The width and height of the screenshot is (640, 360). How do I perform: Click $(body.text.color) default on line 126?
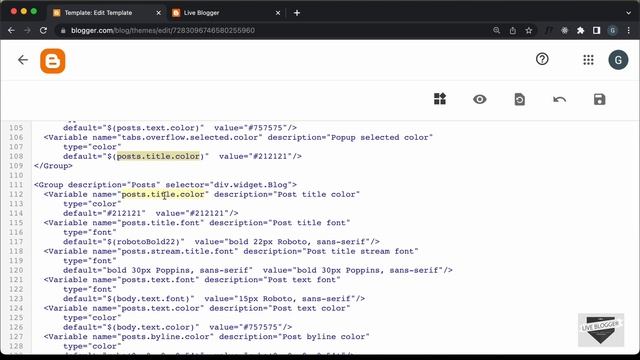pyautogui.click(x=151, y=327)
